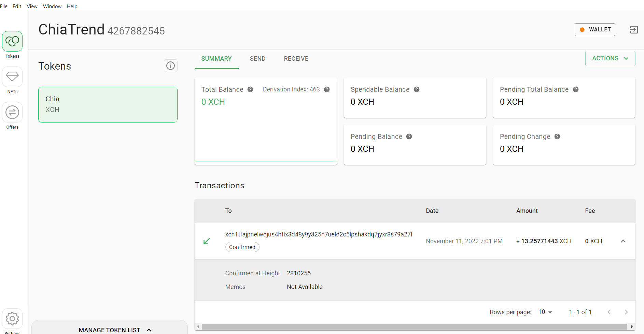Image resolution: width=644 pixels, height=334 pixels.
Task: Collapse the transaction details row
Action: (623, 241)
